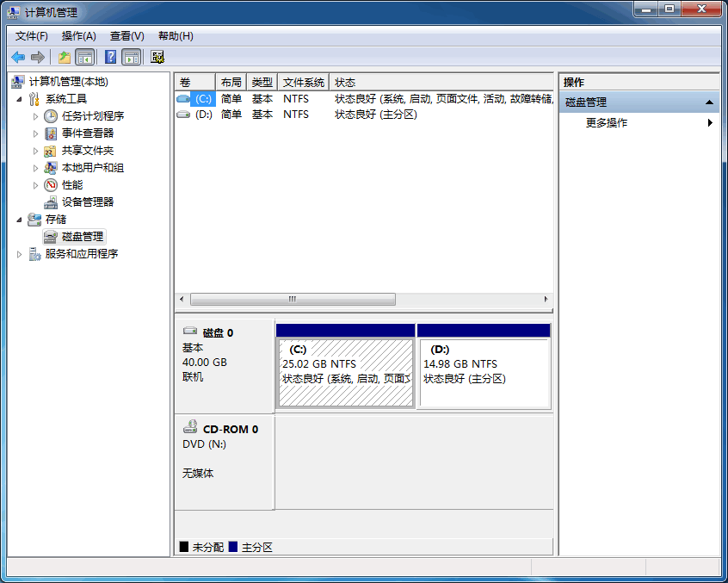
Task: Toggle the show/hide console tree icon
Action: (x=84, y=57)
